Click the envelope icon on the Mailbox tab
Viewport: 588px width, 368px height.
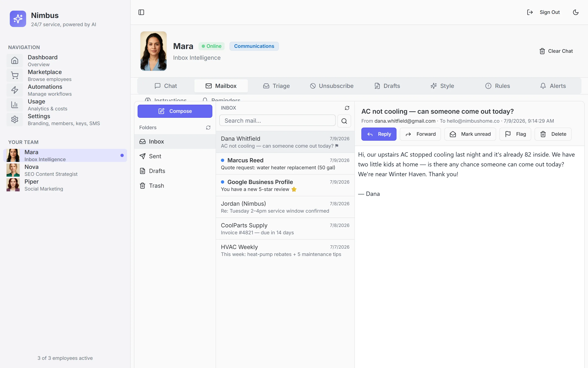pyautogui.click(x=208, y=86)
